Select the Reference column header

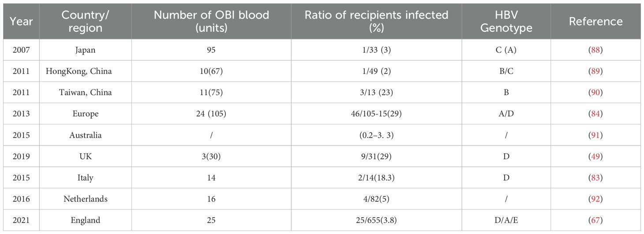pos(595,21)
